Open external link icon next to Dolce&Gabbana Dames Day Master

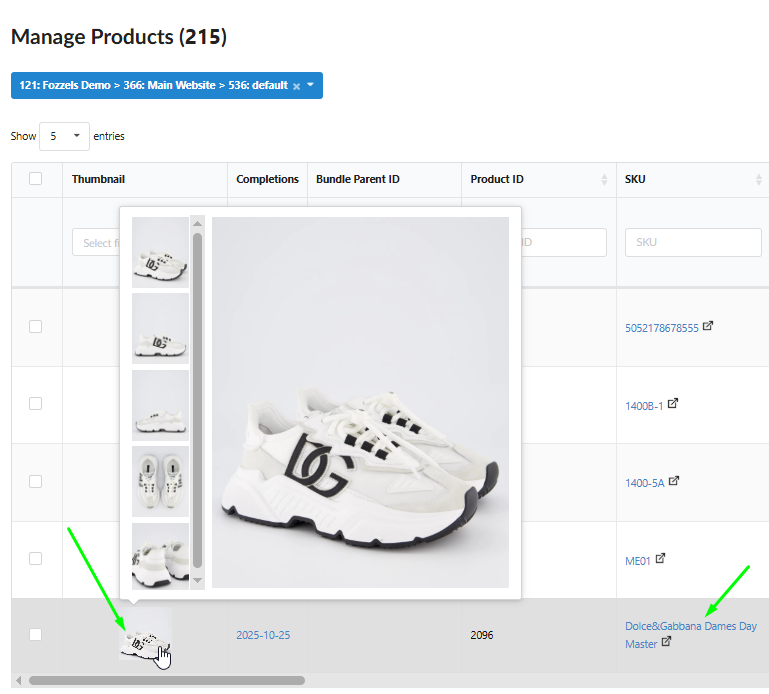coord(666,642)
